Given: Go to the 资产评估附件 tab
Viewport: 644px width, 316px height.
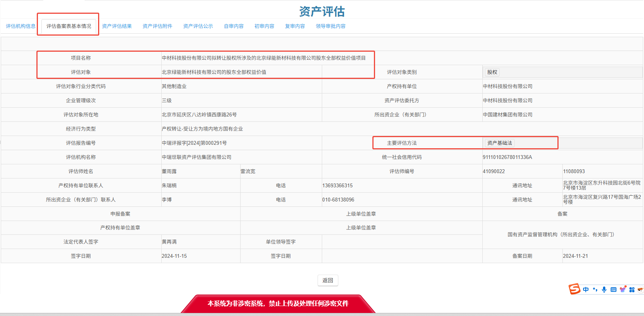Looking at the screenshot, I should (157, 26).
